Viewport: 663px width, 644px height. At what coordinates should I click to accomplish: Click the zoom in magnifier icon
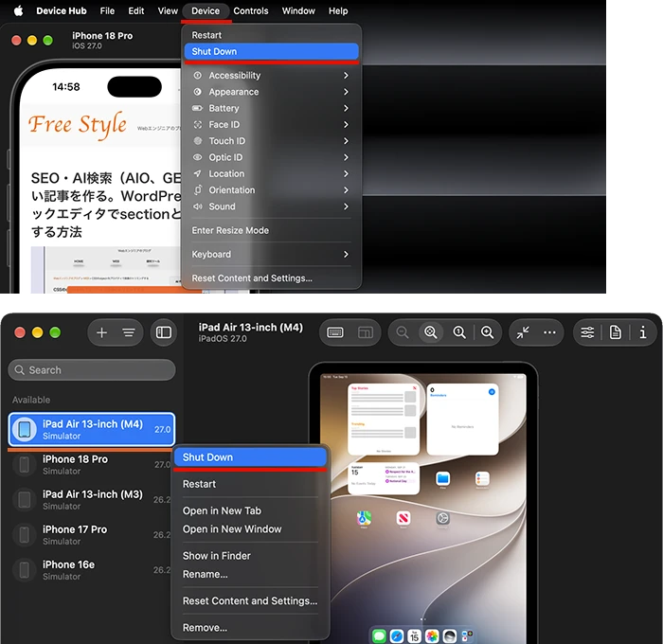[488, 332]
